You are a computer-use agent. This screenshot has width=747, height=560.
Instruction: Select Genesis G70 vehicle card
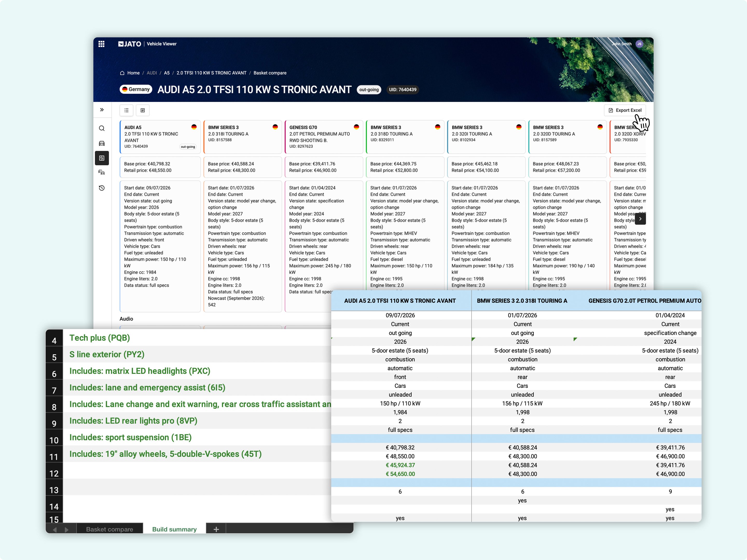point(324,137)
